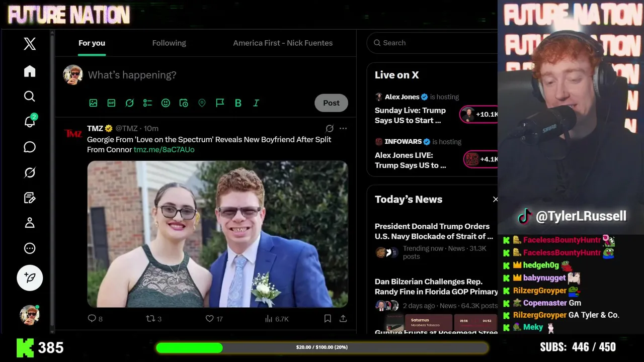Add a poll in composer

[147, 103]
